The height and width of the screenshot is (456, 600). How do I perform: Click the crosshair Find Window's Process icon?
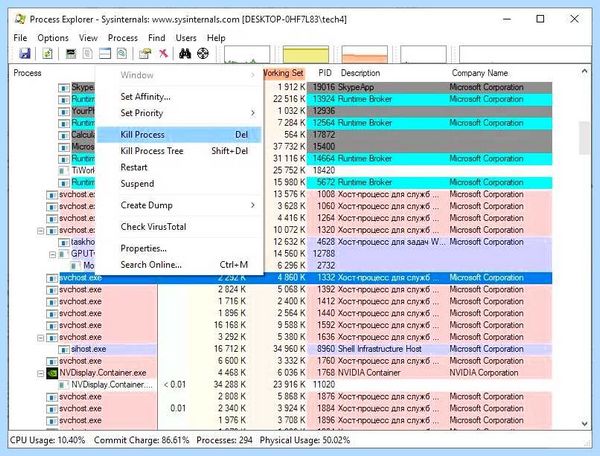[203, 54]
